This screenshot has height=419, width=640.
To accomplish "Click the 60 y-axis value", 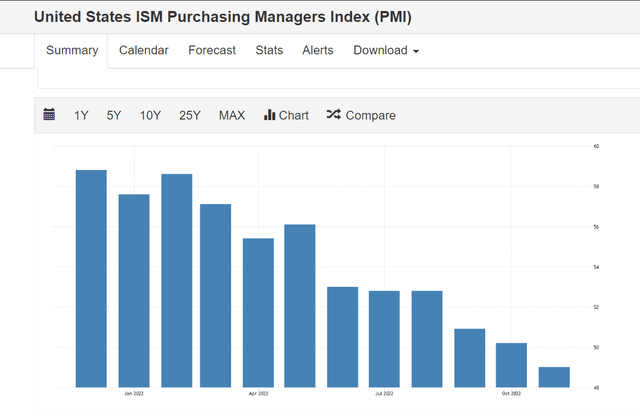I will click(596, 146).
